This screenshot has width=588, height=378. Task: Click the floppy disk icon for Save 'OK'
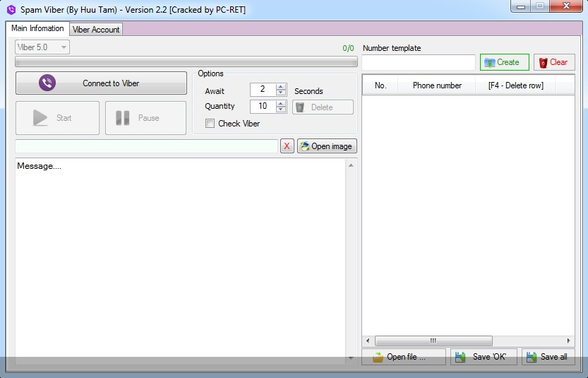click(462, 357)
